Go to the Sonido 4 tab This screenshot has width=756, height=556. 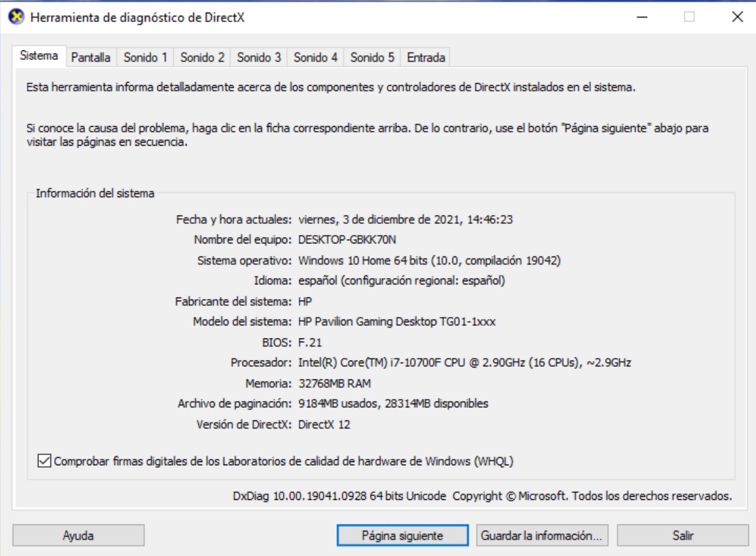click(x=316, y=57)
